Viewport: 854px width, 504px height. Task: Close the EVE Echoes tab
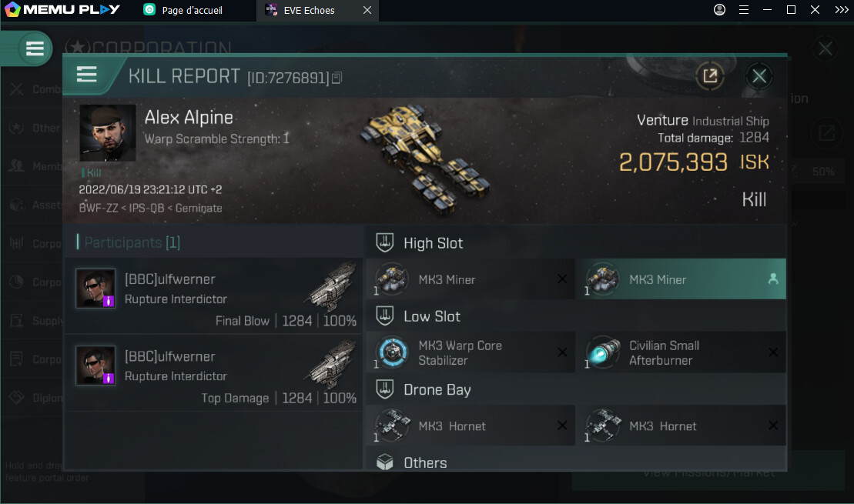[x=367, y=10]
